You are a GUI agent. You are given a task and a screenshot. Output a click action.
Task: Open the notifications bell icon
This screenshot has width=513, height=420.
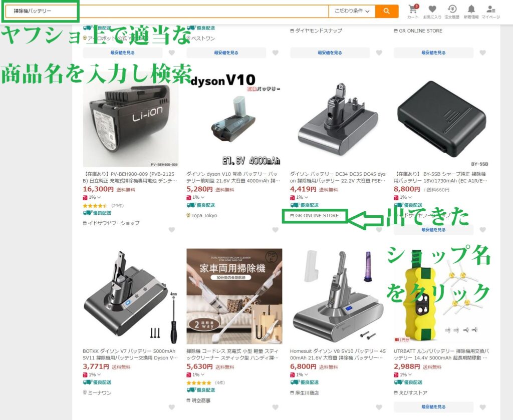pos(471,12)
